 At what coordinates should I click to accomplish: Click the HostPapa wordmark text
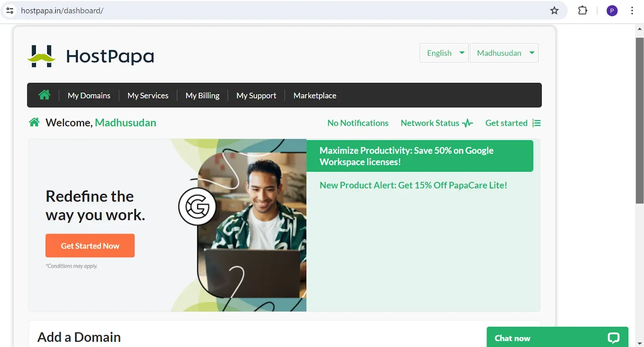[x=110, y=56]
